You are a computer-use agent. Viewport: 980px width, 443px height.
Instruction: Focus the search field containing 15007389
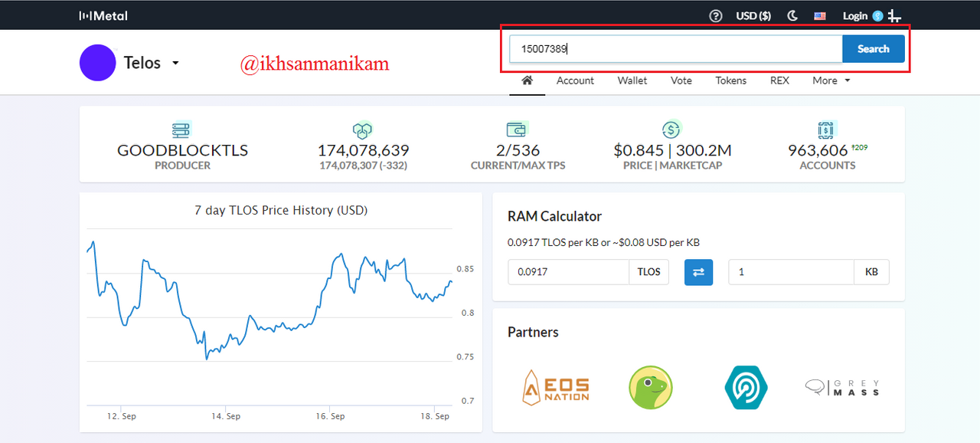[x=676, y=49]
